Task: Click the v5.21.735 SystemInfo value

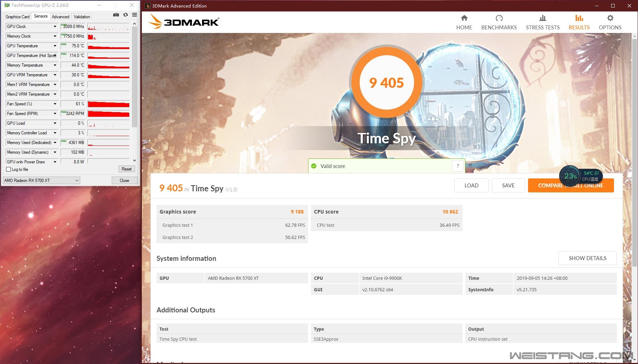Action: point(565,289)
